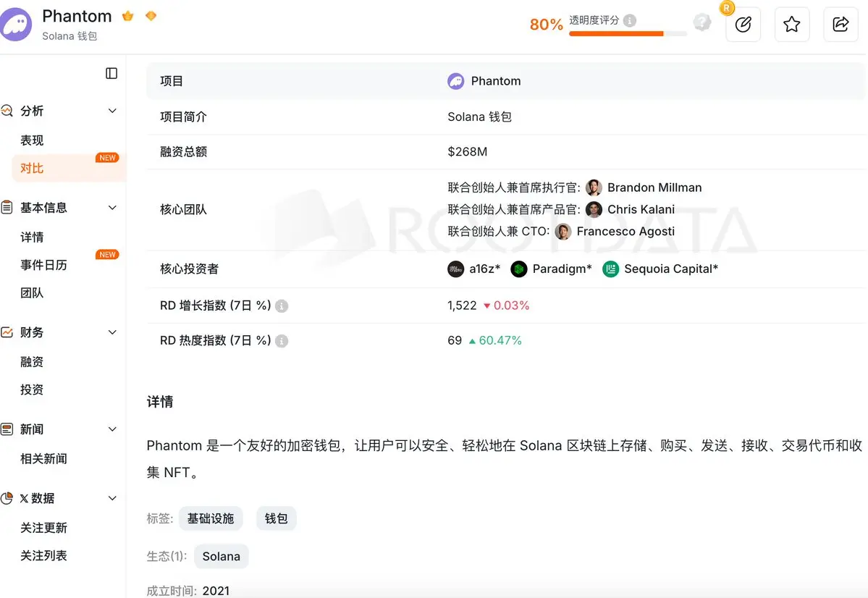Screen dimensions: 868x598
Task: Open 关注列表 in sidebar
Action: click(x=43, y=556)
